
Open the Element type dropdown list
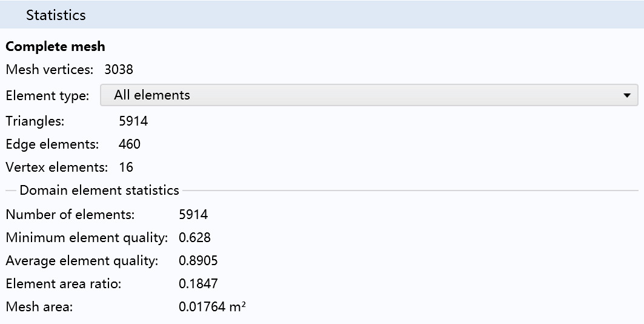coord(369,95)
